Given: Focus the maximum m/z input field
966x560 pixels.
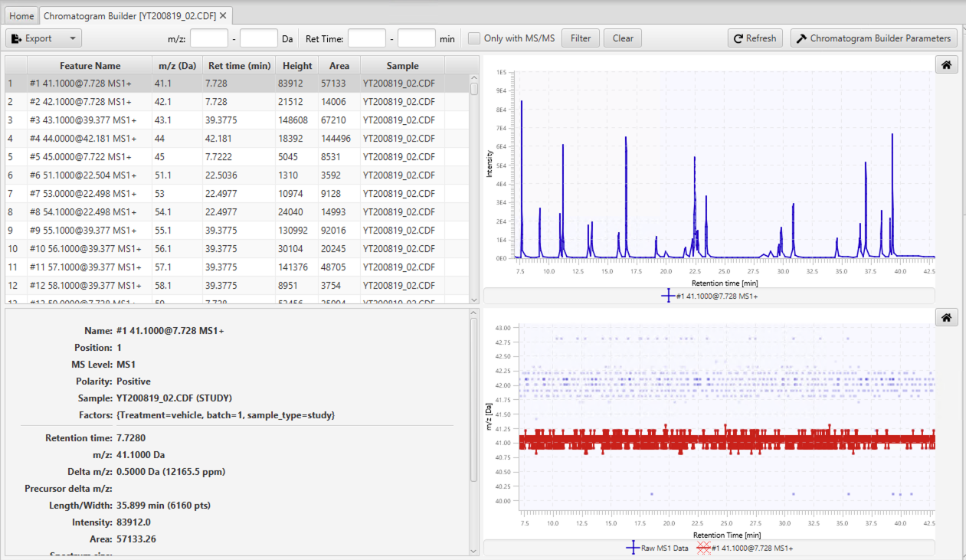Looking at the screenshot, I should [x=259, y=38].
